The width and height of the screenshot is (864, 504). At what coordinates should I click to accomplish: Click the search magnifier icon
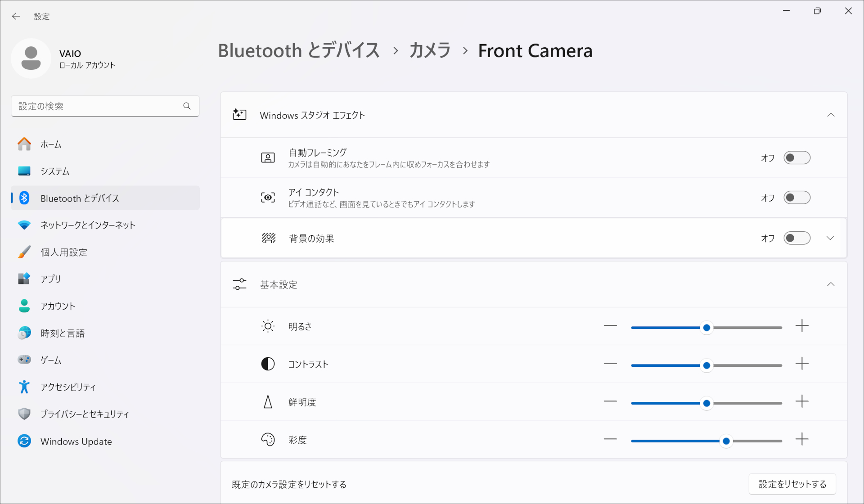tap(187, 106)
